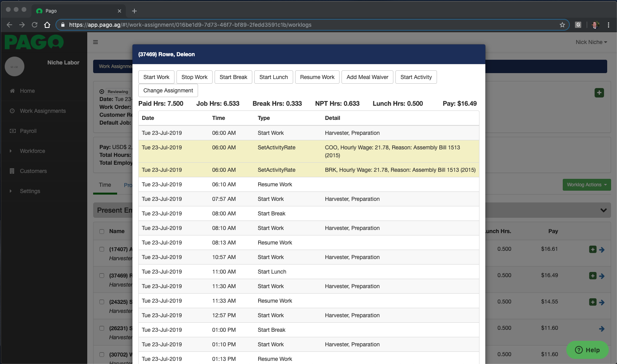Click the Niche Labor avatar image
Viewport: 617px width, 364px height.
(x=15, y=67)
